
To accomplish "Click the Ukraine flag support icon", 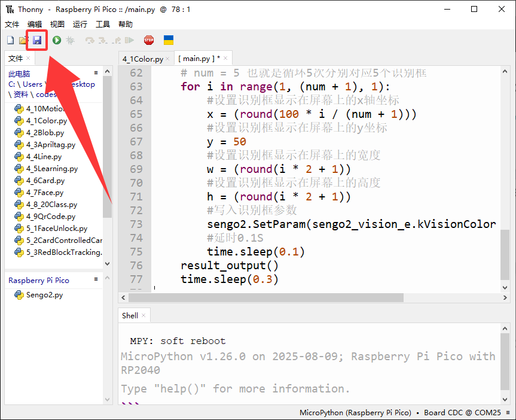I will point(169,40).
